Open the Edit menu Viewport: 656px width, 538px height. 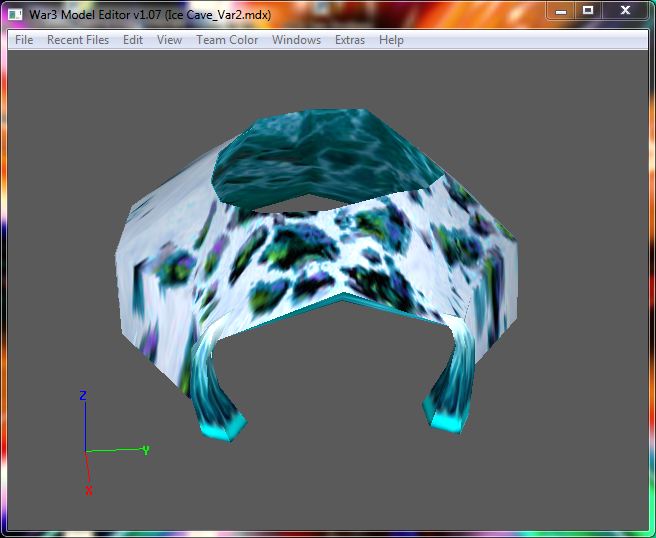point(133,40)
